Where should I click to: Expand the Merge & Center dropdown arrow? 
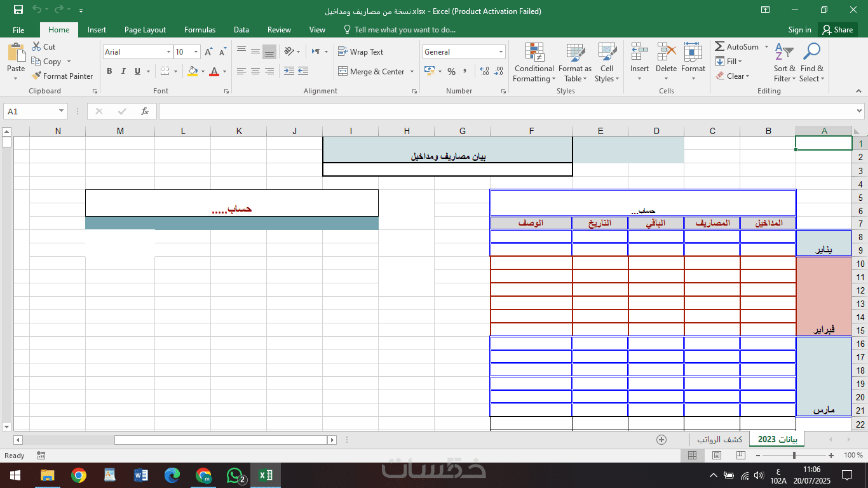coord(412,72)
